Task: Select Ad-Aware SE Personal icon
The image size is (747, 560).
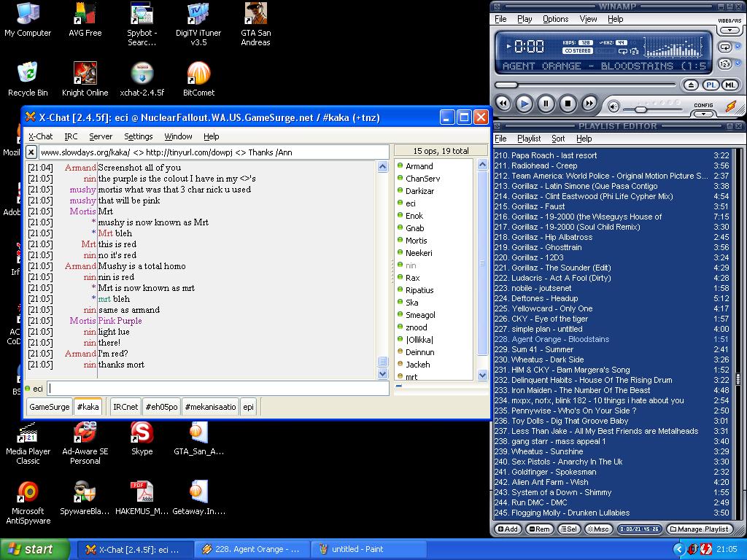Action: (85, 443)
